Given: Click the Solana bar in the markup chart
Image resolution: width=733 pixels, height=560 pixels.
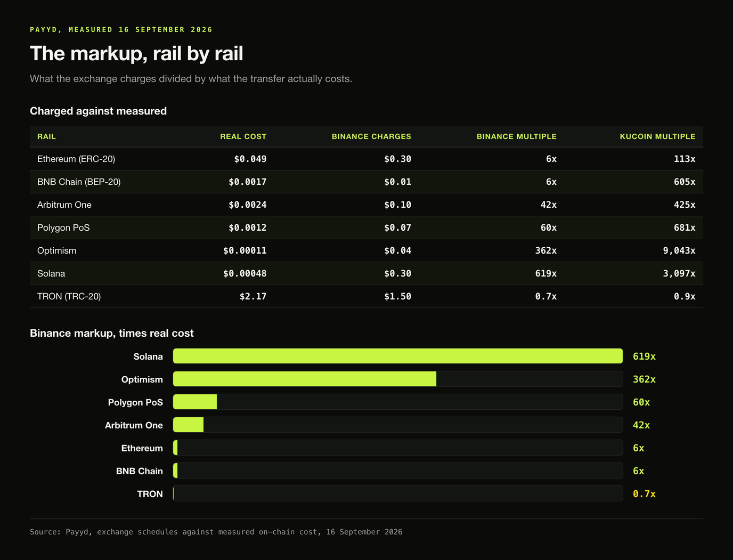Looking at the screenshot, I should click(398, 356).
